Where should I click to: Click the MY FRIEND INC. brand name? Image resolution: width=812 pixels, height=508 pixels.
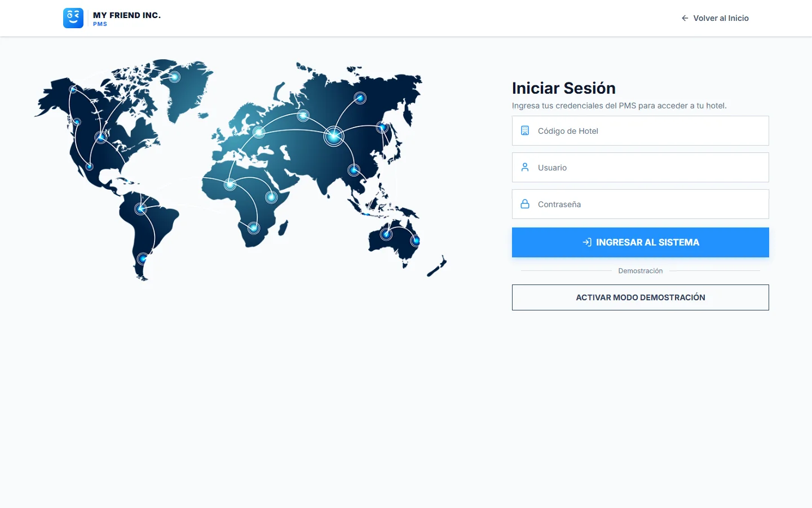pos(127,15)
